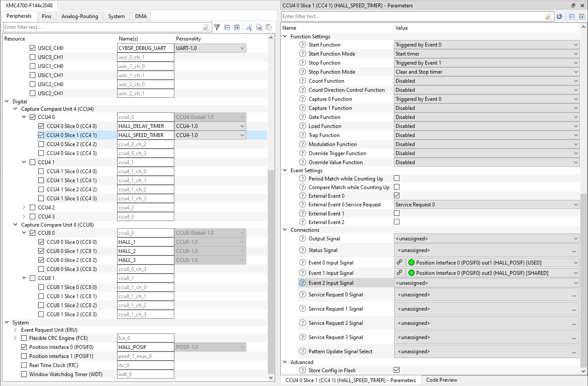
Task: Open the System tab
Action: pyautogui.click(x=116, y=16)
